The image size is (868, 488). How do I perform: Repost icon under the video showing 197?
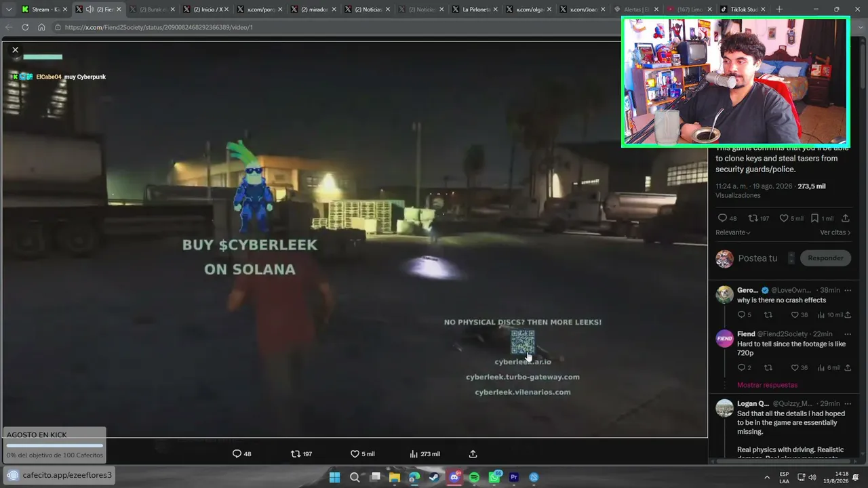click(295, 454)
